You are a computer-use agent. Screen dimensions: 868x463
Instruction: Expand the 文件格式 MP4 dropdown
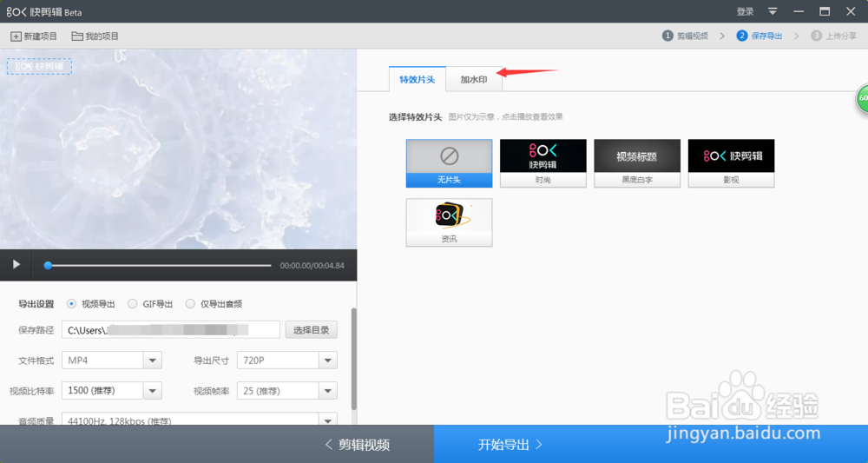(x=152, y=360)
